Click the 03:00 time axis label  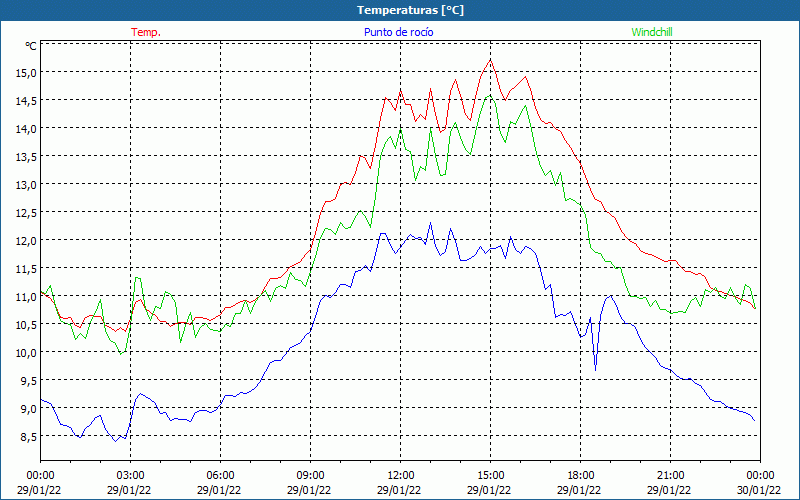(x=131, y=476)
